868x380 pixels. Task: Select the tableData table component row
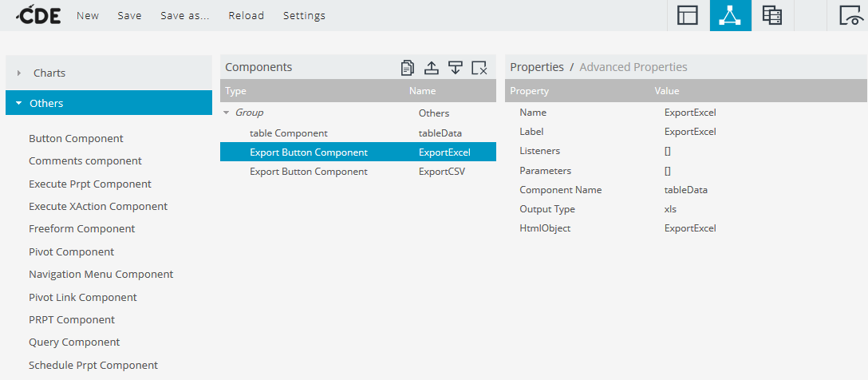point(357,133)
